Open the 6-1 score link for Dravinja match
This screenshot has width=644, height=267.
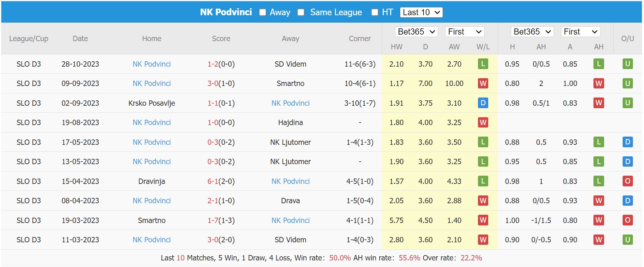[x=212, y=181]
